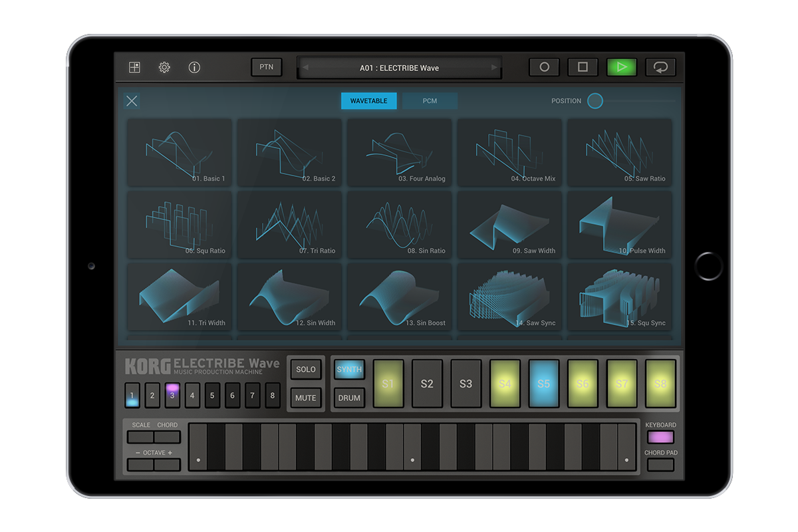Select step button 4
This screenshot has height=532, width=798.
[192, 395]
